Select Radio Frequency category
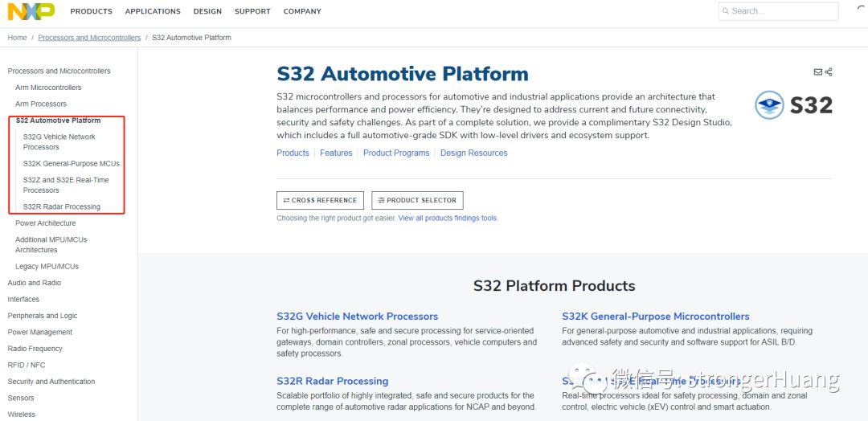The height and width of the screenshot is (421, 868). pos(35,349)
